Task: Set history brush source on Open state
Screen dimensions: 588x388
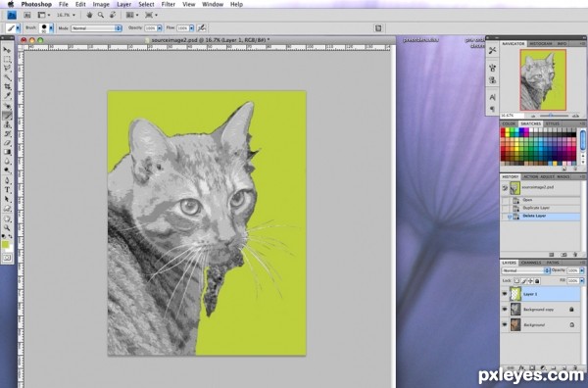Action: pos(505,200)
